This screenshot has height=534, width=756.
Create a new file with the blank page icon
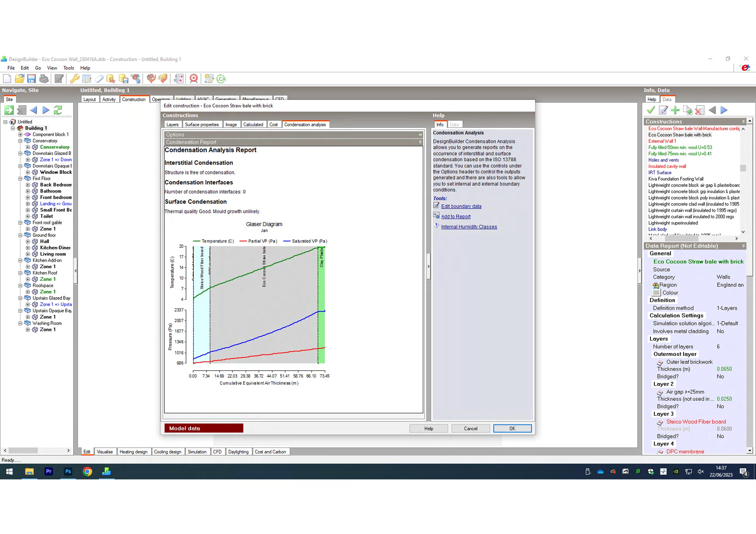(x=7, y=79)
